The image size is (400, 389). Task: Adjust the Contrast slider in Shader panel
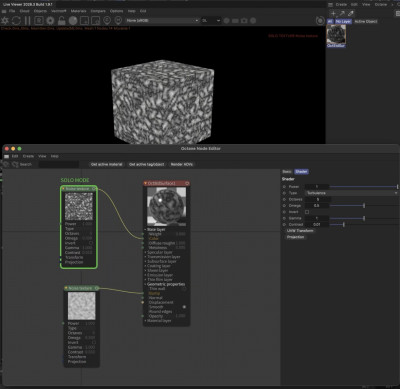click(364, 225)
